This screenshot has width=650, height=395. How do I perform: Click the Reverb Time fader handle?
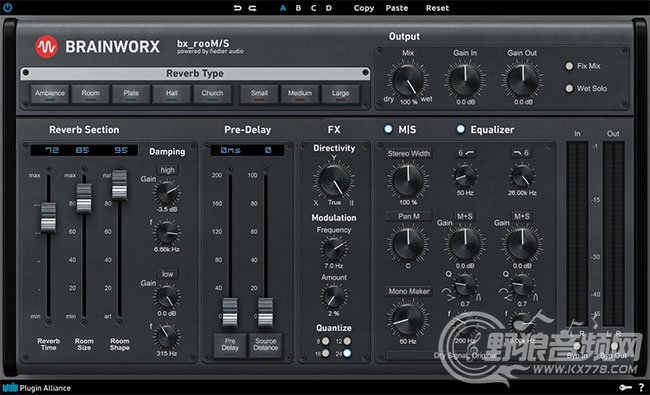tap(48, 217)
